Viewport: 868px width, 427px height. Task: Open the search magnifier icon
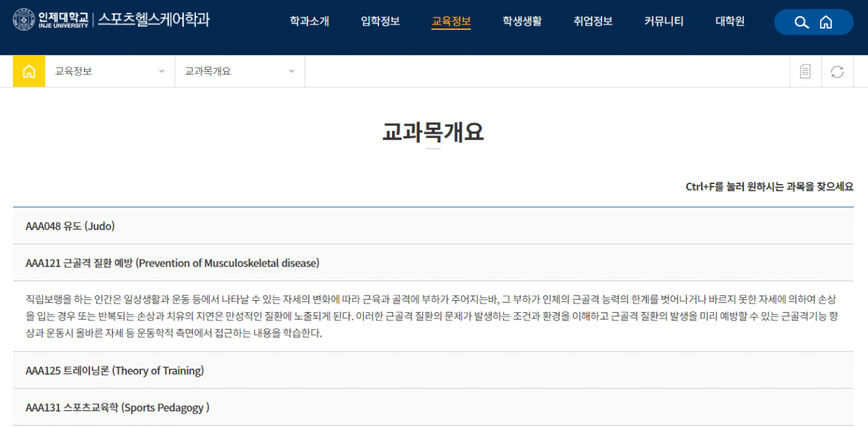tap(802, 22)
